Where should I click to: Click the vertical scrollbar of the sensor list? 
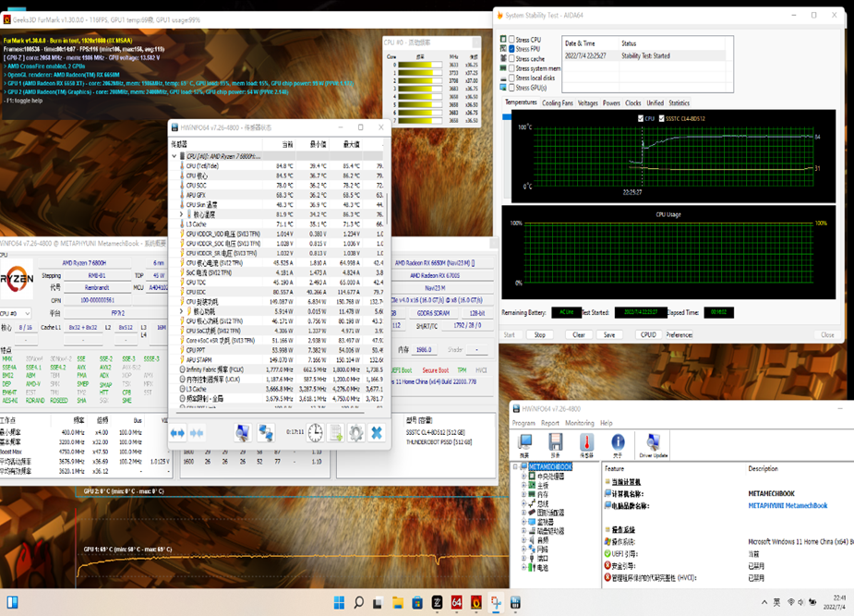click(x=387, y=207)
